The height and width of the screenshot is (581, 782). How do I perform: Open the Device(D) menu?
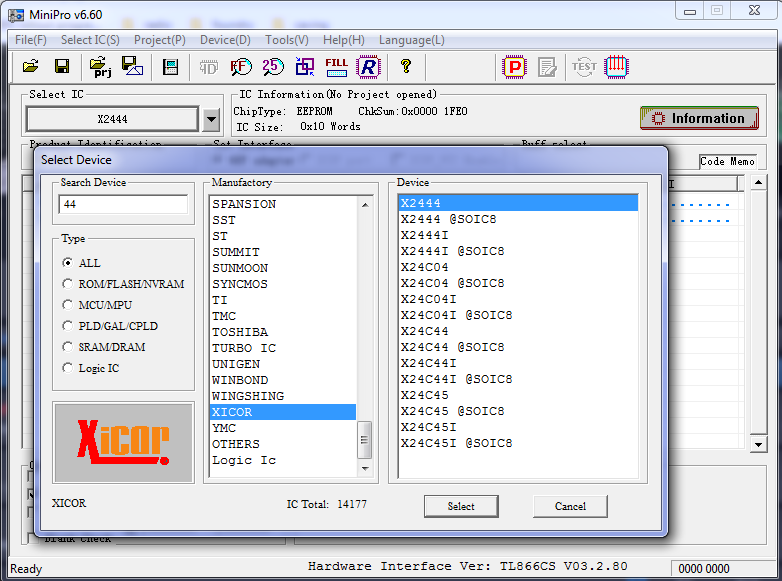coord(225,40)
